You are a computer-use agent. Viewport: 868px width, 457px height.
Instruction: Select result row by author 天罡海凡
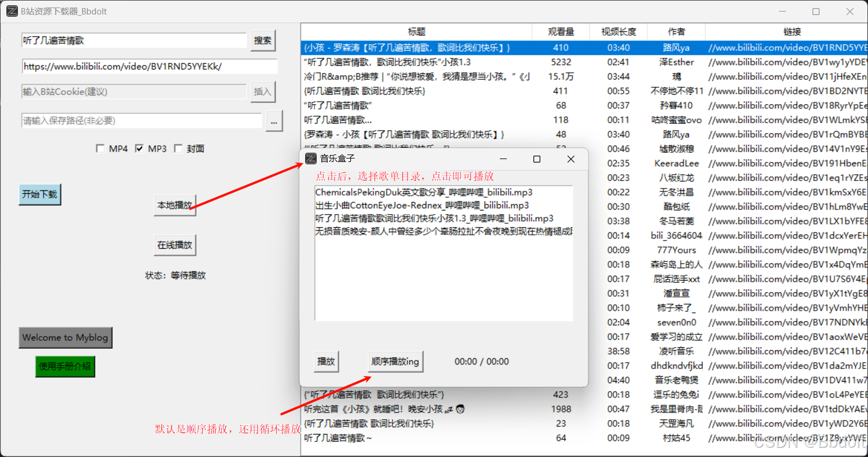tap(585, 423)
